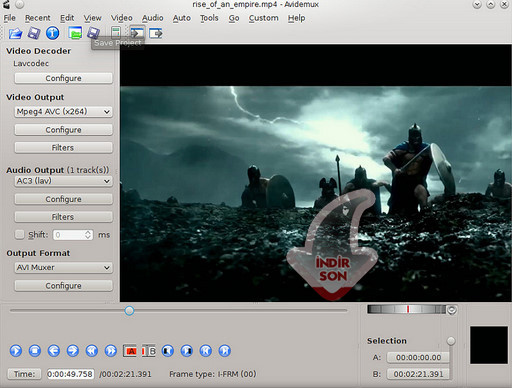
Task: Open the Custom menu
Action: (x=263, y=18)
